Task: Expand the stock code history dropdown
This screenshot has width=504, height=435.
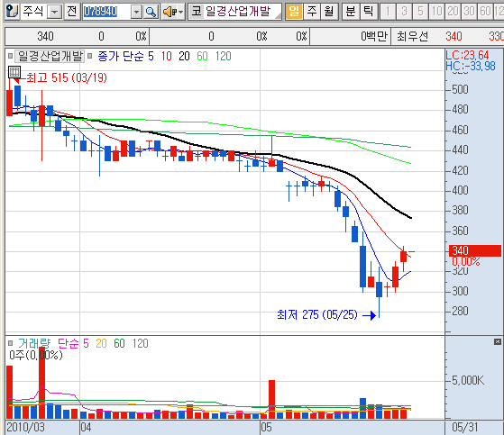Action: 136,13
